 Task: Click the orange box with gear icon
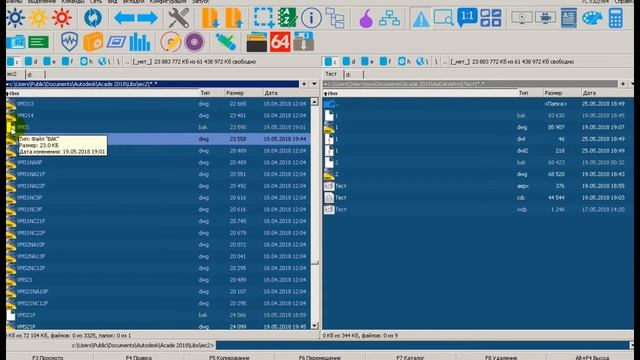pyautogui.click(x=93, y=42)
